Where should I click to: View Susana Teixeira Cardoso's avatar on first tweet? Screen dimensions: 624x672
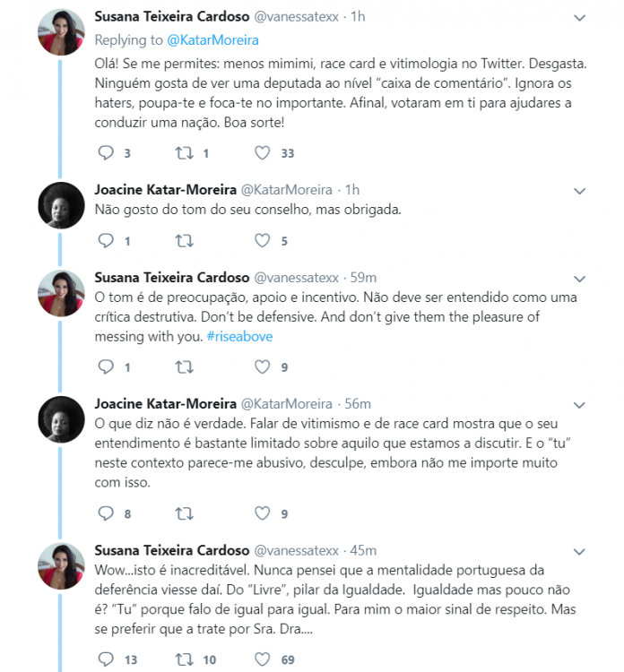point(61,31)
